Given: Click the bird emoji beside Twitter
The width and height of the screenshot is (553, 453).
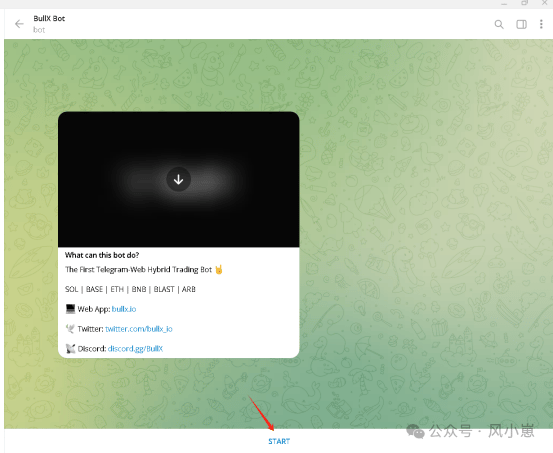Looking at the screenshot, I should click(x=71, y=329).
